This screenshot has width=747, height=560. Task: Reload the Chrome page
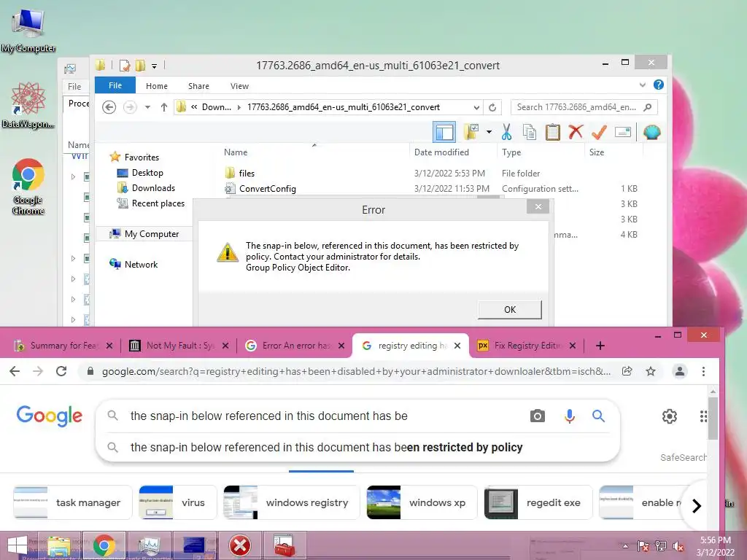61,371
